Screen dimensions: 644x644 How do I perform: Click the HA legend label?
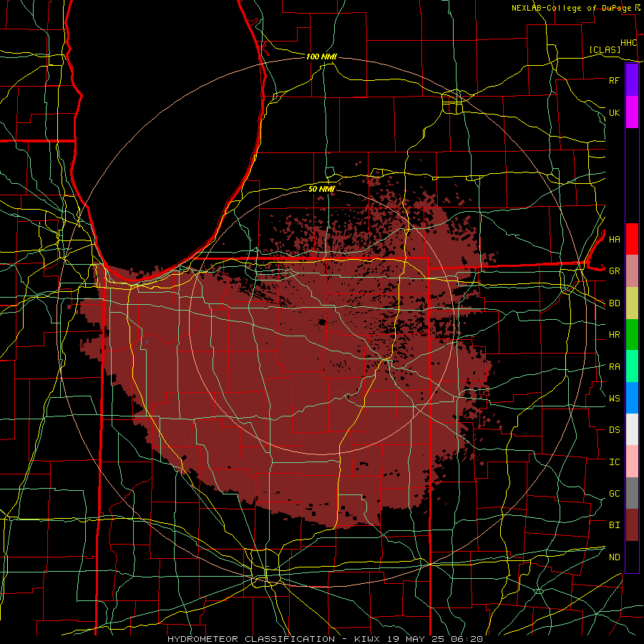coord(614,239)
